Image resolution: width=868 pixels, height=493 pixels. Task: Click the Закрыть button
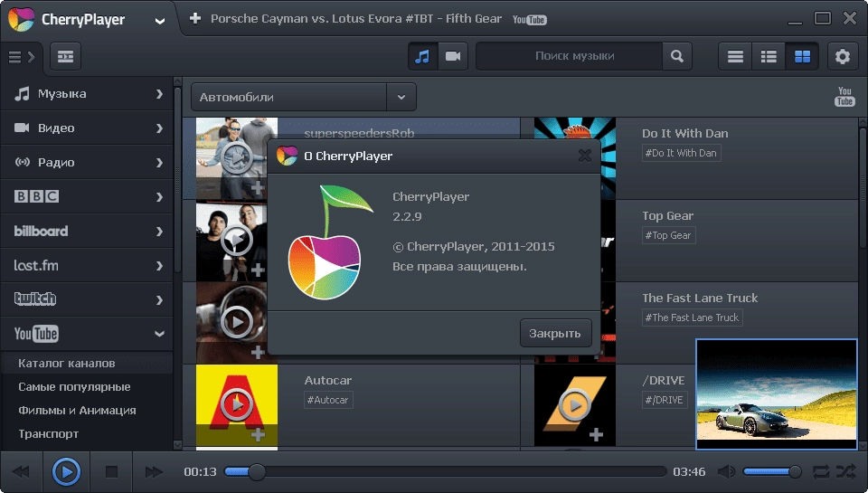pos(555,334)
